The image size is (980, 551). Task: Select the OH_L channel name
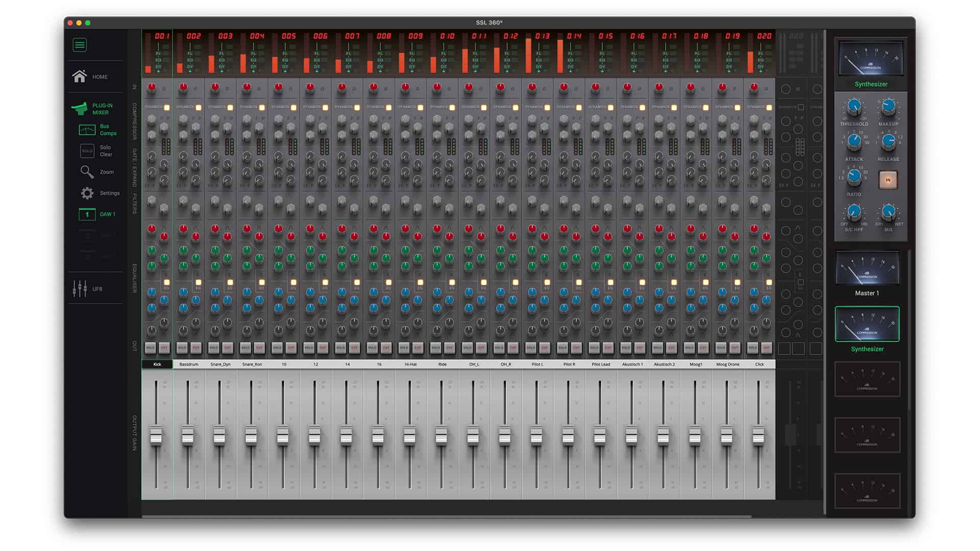474,364
